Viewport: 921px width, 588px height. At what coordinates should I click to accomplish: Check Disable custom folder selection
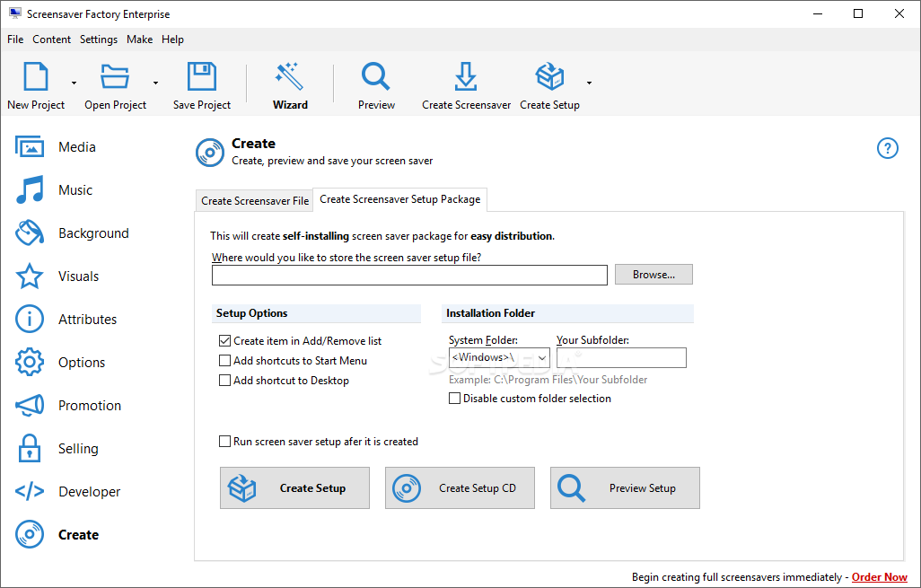pyautogui.click(x=530, y=399)
